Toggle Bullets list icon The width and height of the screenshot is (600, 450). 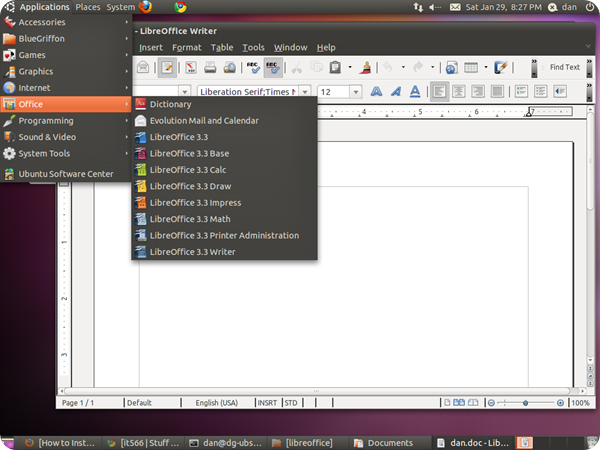(540, 91)
